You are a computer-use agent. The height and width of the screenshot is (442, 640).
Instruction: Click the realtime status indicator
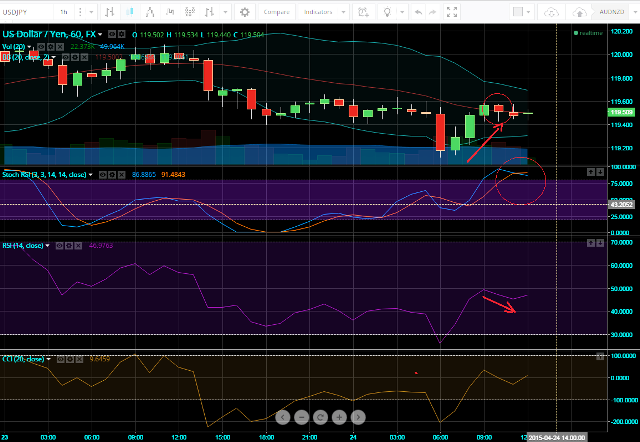(588, 33)
